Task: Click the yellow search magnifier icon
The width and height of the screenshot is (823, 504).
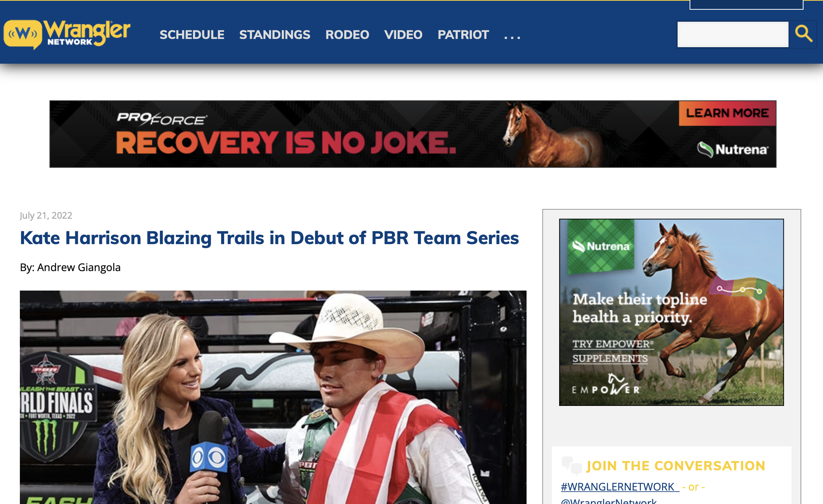Action: (804, 34)
